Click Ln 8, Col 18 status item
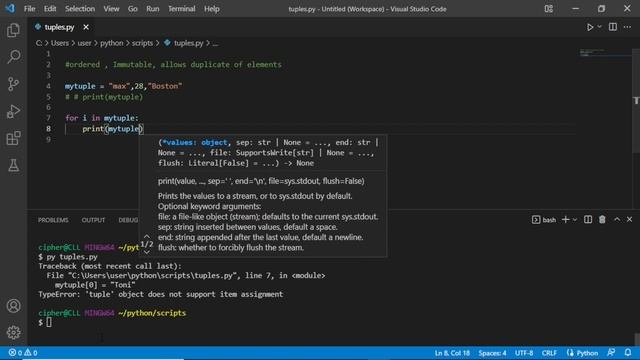 point(452,353)
